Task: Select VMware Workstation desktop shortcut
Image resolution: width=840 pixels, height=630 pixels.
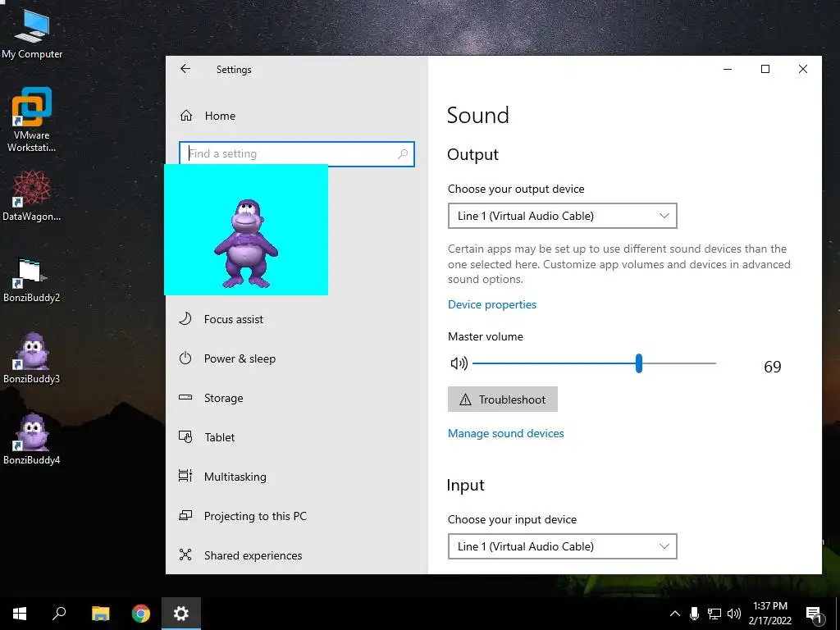Action: [32, 120]
